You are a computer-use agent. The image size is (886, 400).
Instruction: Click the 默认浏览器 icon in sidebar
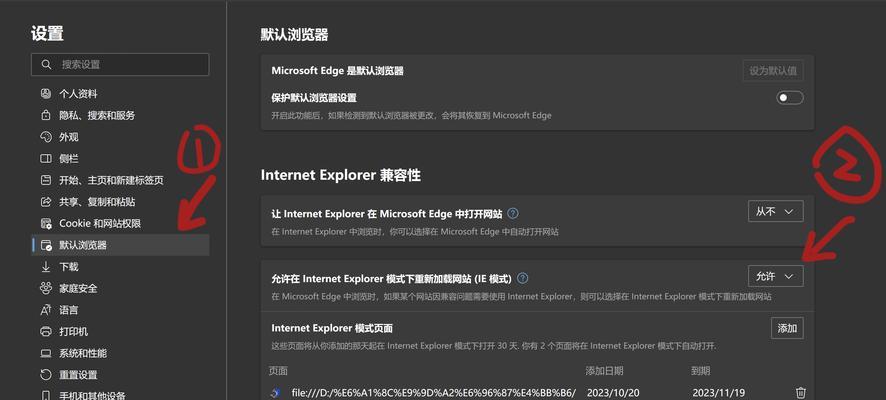46,245
